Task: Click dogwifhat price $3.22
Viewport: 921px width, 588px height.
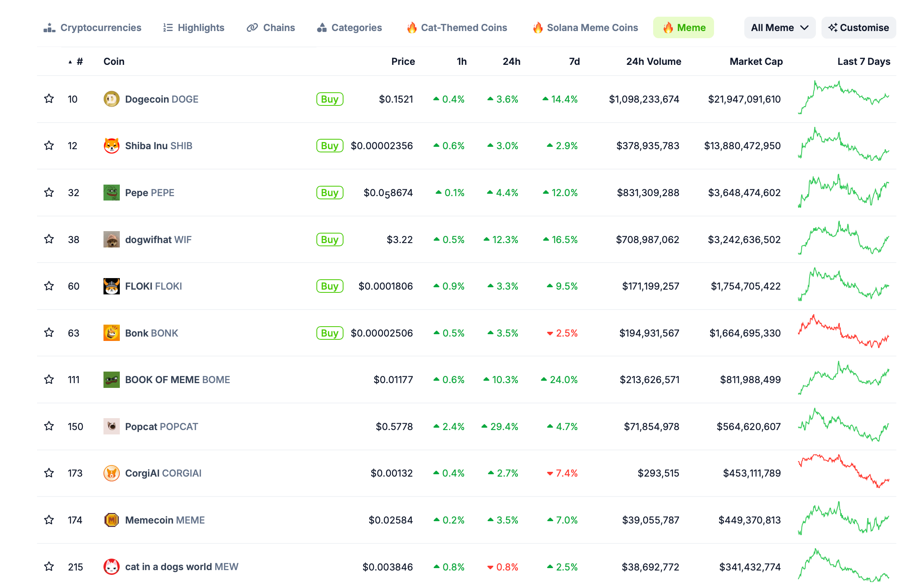Action: [400, 239]
